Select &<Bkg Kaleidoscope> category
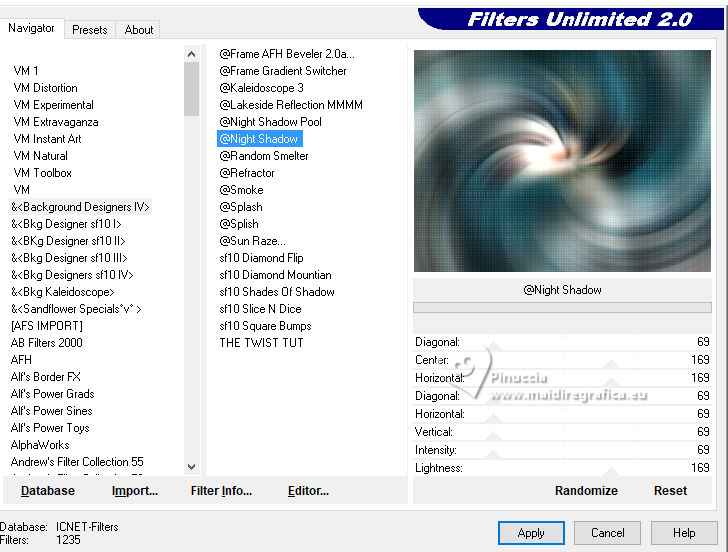 pos(62,292)
